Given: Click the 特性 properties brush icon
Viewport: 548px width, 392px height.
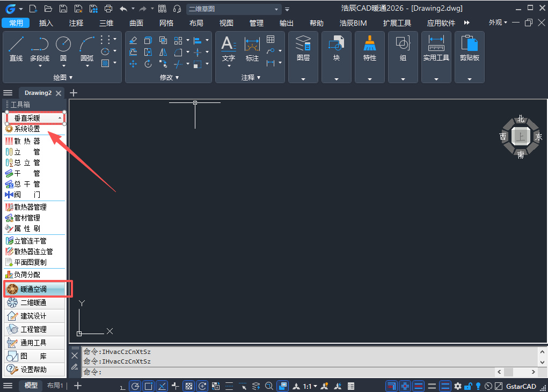Looking at the screenshot, I should (369, 48).
